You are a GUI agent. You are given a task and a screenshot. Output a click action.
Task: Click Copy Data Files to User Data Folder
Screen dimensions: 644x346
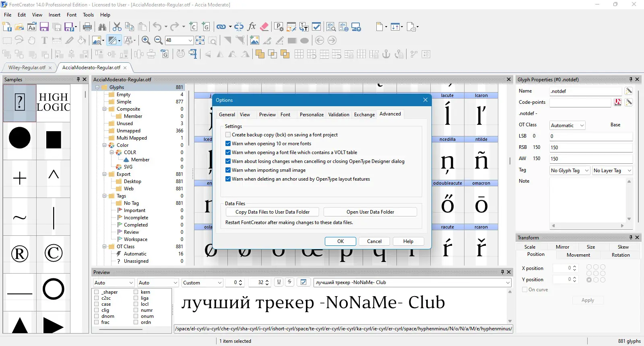coord(272,212)
